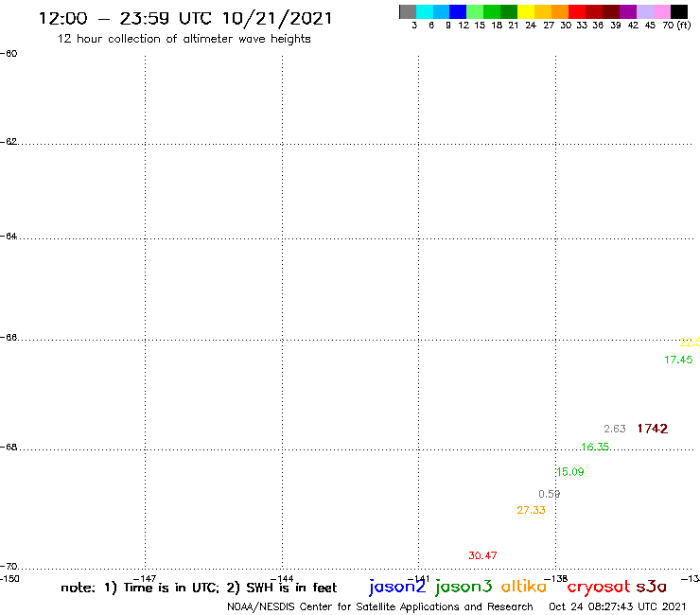700x615 pixels.
Task: Click the light blue swatch in the color scale
Action: [441, 11]
